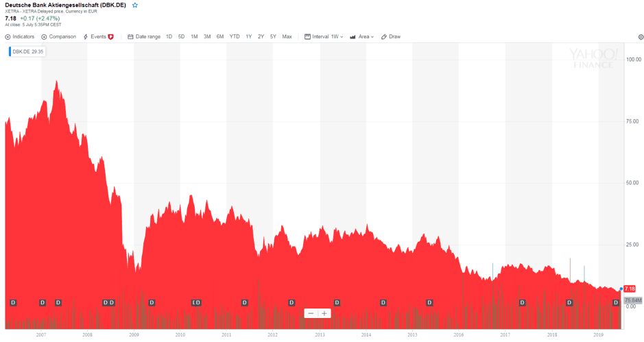644x342 pixels.
Task: Open the Indicators menu
Action: pyautogui.click(x=20, y=36)
